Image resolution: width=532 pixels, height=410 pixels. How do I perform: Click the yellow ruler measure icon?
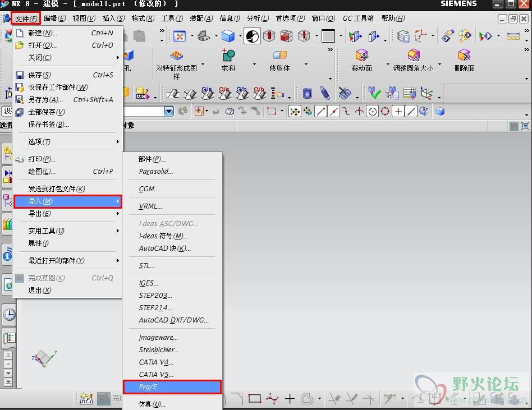click(513, 36)
